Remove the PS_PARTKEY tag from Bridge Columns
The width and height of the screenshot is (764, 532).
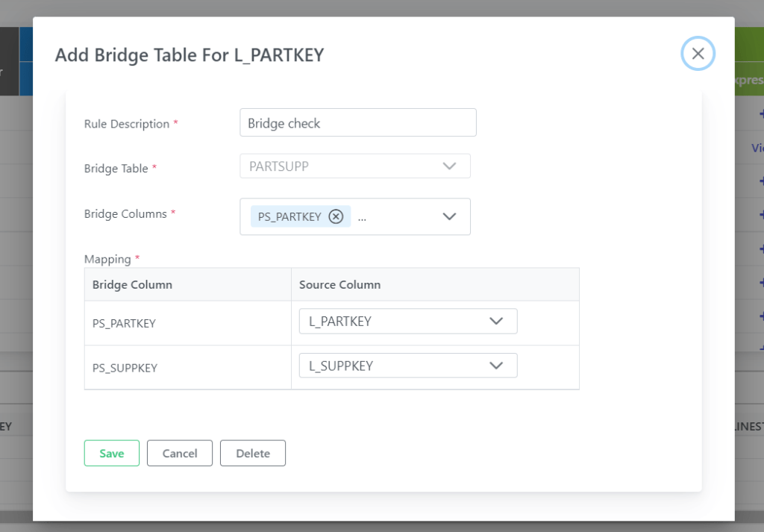[x=336, y=216]
